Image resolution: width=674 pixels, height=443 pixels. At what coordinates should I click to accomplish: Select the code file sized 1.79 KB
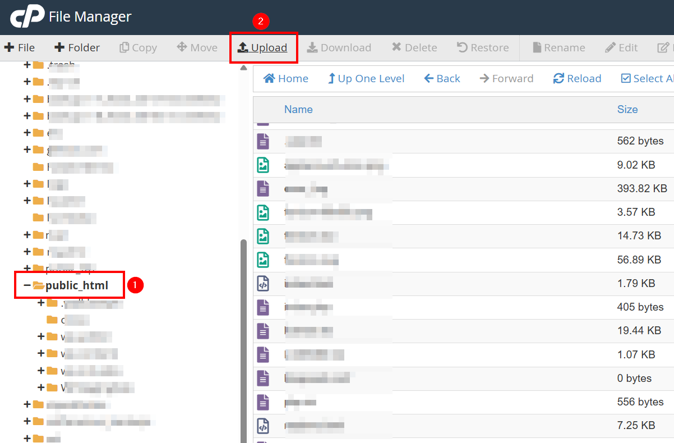pyautogui.click(x=463, y=284)
